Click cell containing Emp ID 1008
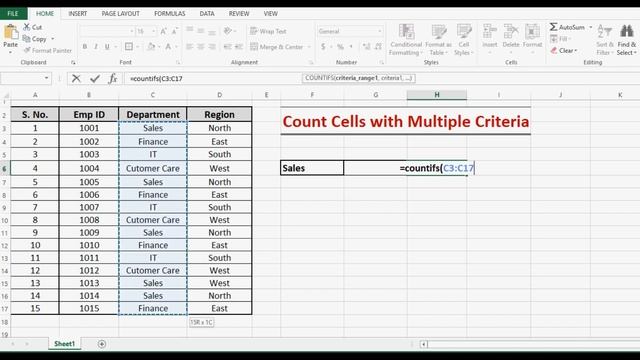Screen dimensions: 640x360 [89, 220]
